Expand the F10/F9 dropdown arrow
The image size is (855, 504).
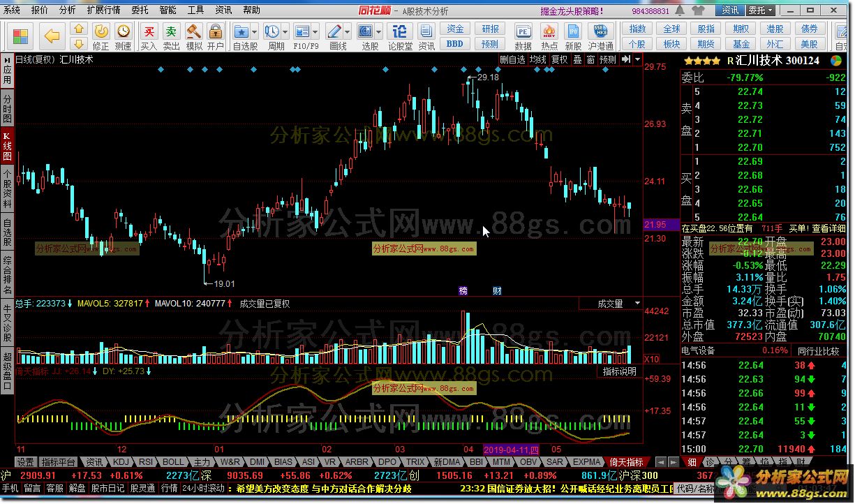point(316,32)
